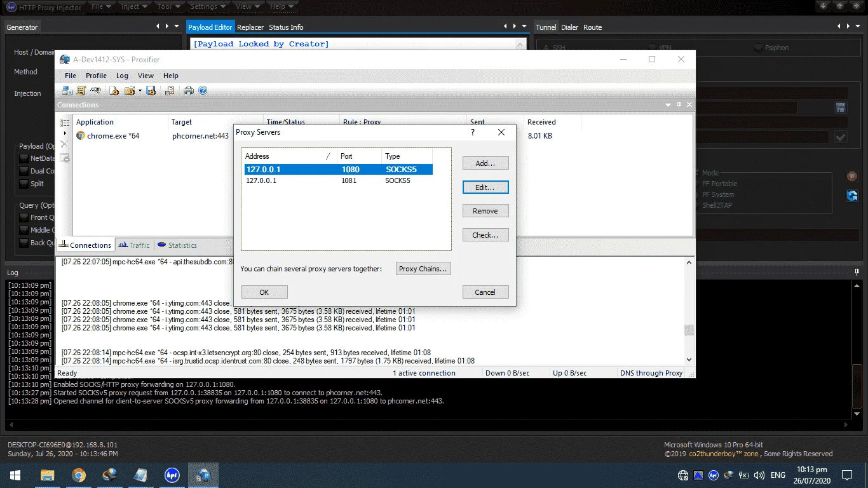Expand the dropdown arrow next to open profile icon
868x488 pixels.
tap(140, 91)
